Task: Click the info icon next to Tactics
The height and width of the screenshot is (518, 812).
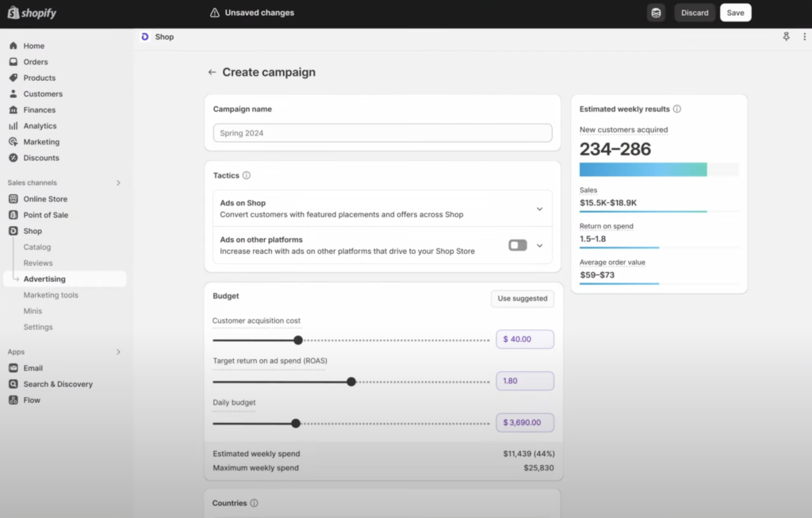Action: 247,175
